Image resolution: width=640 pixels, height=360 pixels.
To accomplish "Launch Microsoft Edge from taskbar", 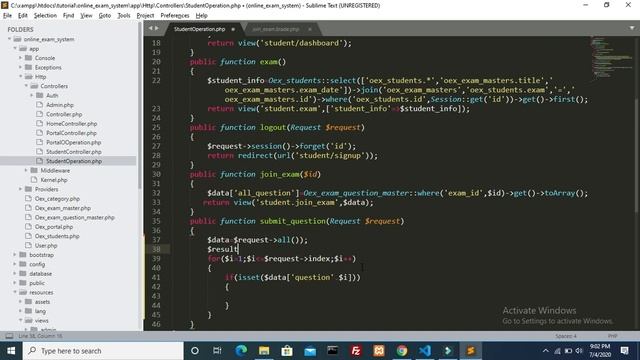I will coord(241,351).
